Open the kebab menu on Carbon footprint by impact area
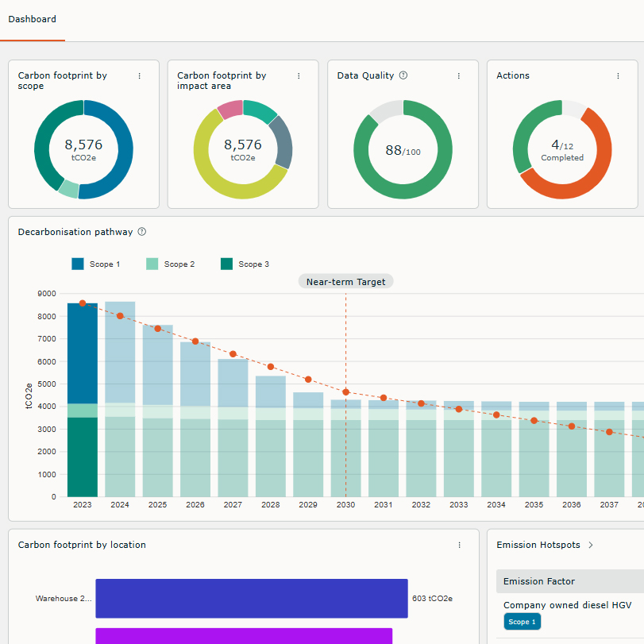Screen dimensions: 644x644 (x=299, y=75)
